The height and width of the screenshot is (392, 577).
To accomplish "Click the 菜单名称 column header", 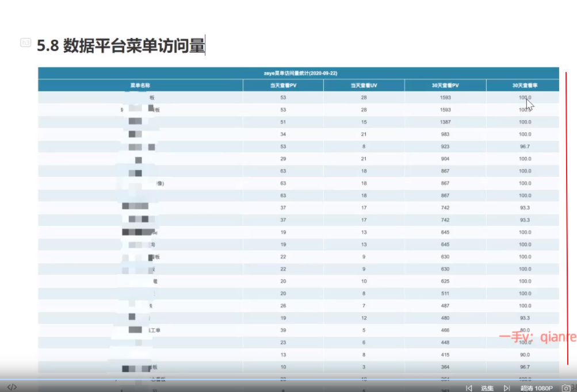I will [140, 85].
